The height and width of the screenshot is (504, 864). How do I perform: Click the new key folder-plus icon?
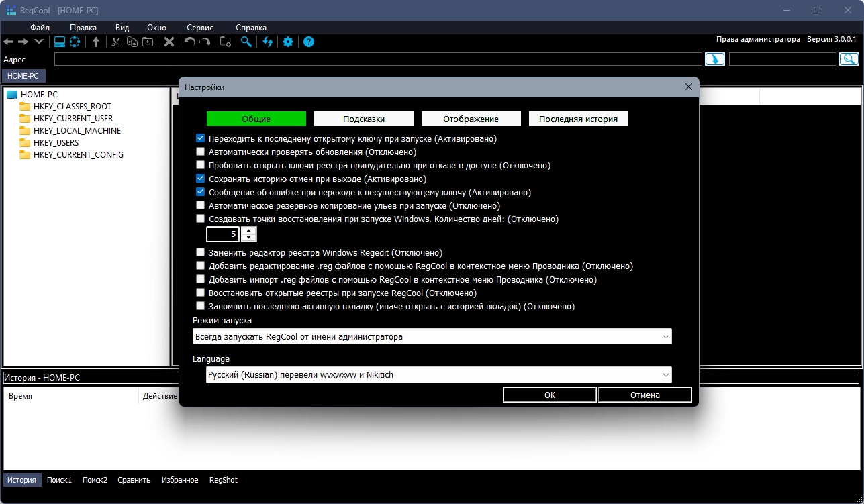pyautogui.click(x=226, y=42)
